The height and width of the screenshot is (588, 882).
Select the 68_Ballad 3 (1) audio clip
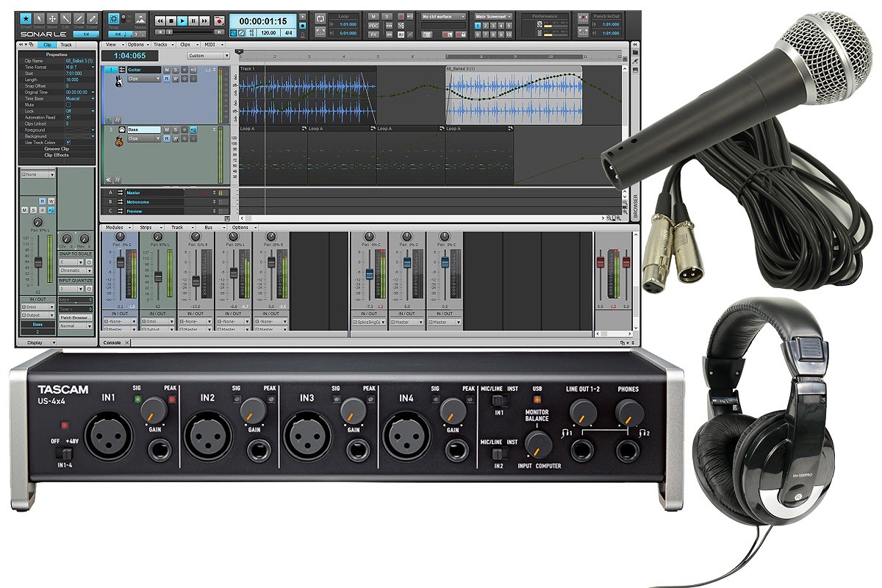point(514,94)
